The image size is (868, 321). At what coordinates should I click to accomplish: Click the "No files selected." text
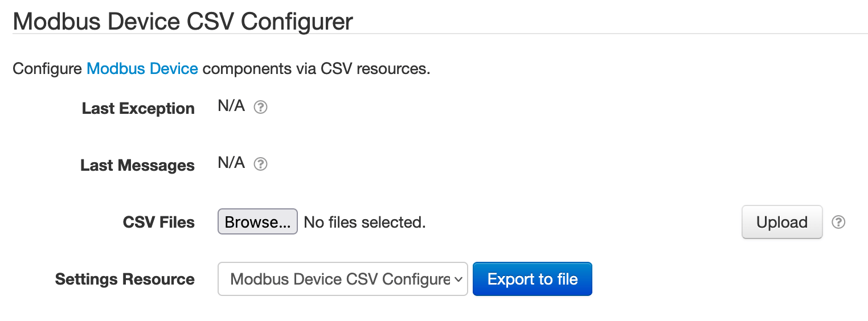point(365,223)
